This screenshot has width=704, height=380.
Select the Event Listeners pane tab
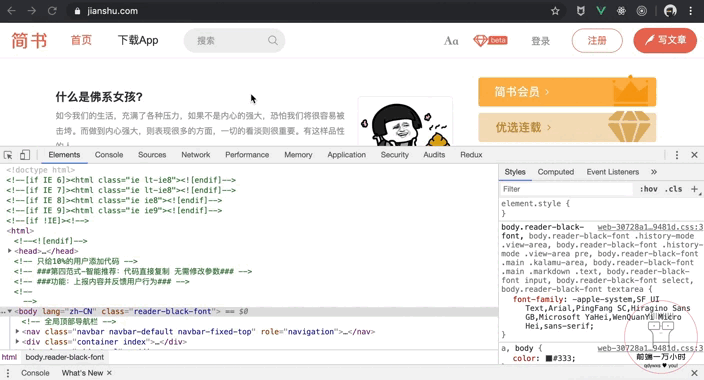click(x=612, y=172)
